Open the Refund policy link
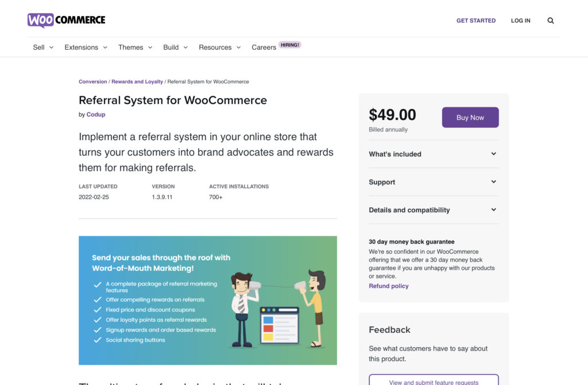 point(389,286)
